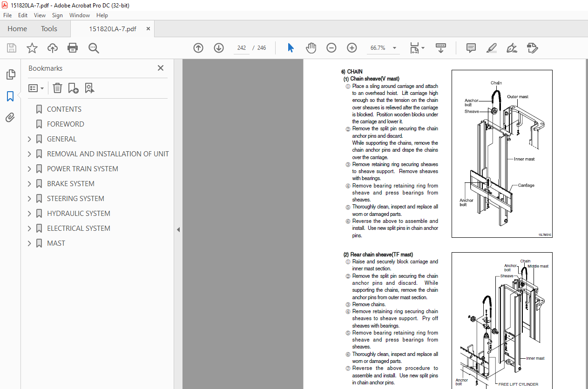Viewport: 588px width, 389px height.
Task: Open the Sign document pen icon
Action: (512, 48)
